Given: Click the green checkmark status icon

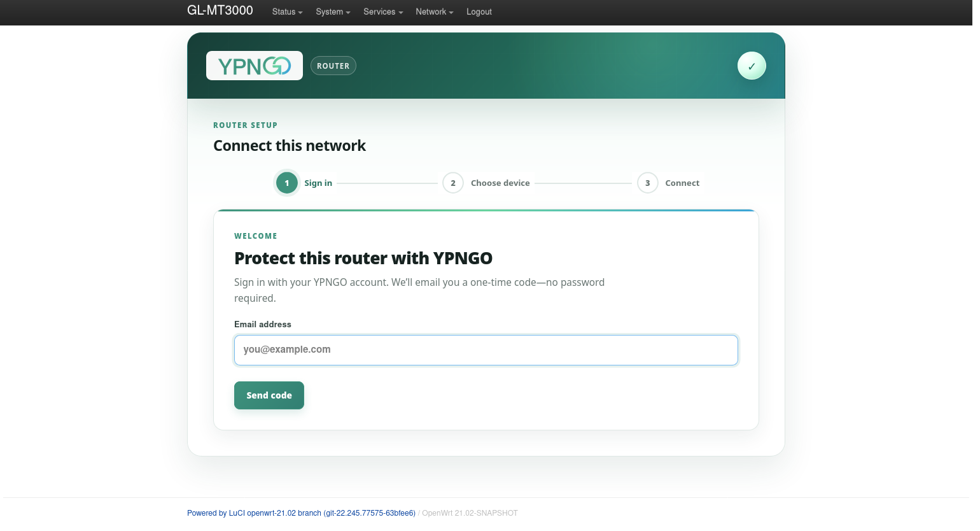Looking at the screenshot, I should click(x=752, y=66).
